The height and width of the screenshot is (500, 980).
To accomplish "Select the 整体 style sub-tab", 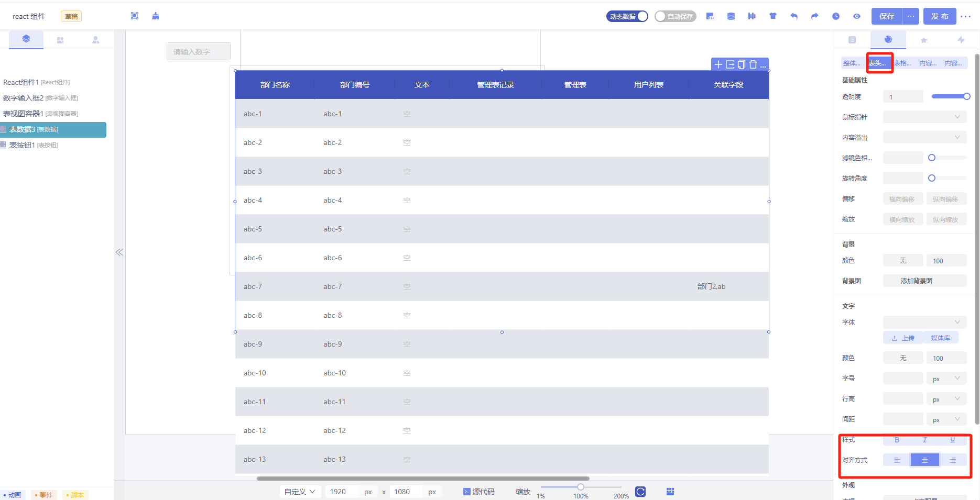I will [x=852, y=63].
